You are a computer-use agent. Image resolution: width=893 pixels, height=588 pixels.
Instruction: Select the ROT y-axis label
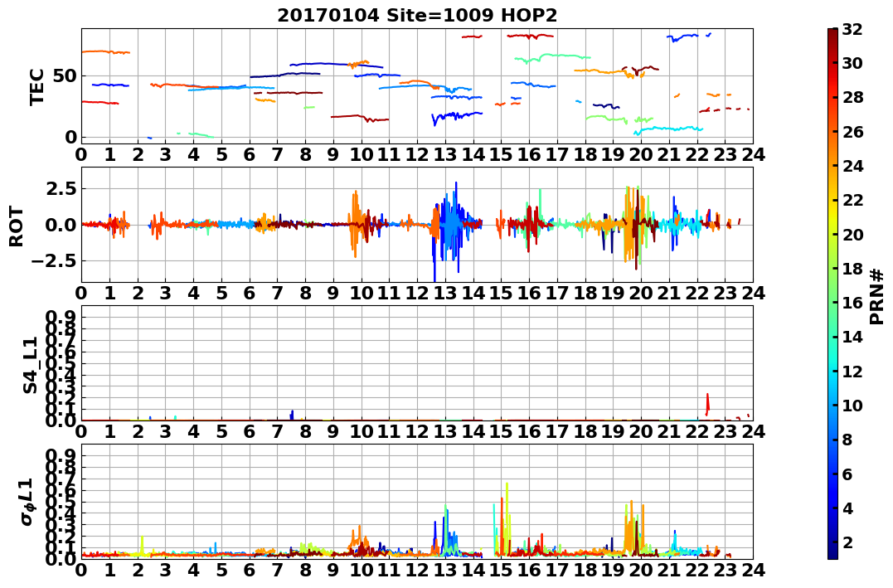click(x=17, y=226)
